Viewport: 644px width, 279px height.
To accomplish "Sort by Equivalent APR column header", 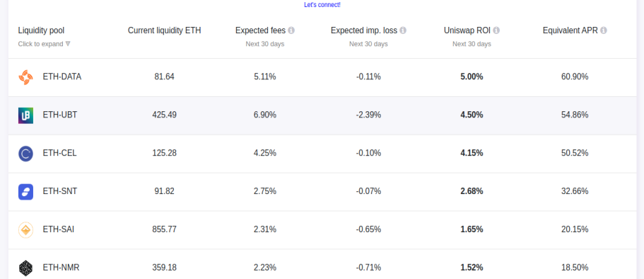I will tap(570, 30).
